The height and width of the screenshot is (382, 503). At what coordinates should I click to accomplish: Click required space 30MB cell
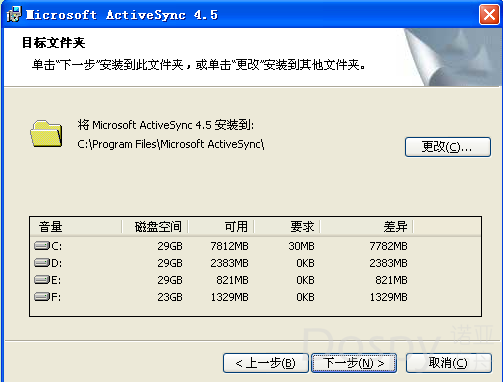(301, 246)
